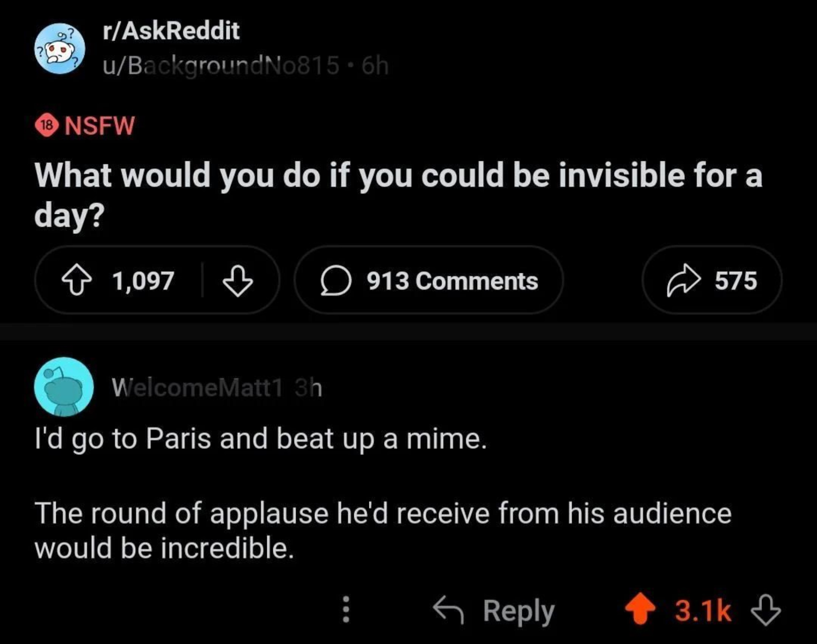The width and height of the screenshot is (817, 644).
Task: Remove the orange upvote on the comment
Action: click(640, 608)
